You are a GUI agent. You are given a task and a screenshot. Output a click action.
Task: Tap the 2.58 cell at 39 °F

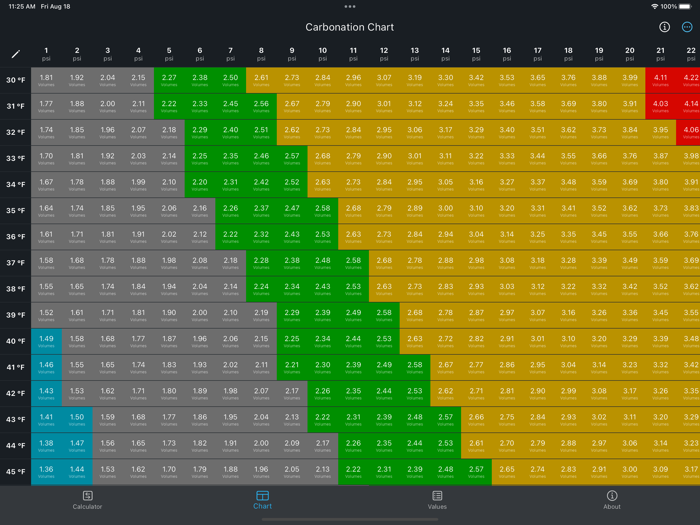(x=384, y=315)
